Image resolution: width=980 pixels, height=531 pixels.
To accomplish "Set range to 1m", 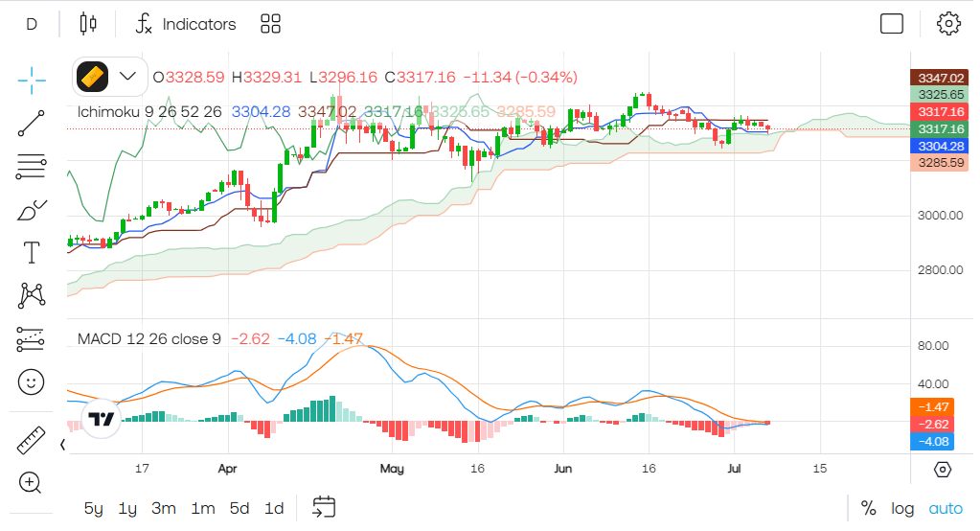I will tap(203, 509).
